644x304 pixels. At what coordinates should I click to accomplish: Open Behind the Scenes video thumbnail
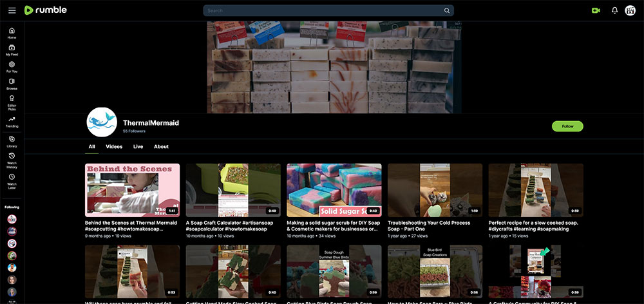(132, 190)
